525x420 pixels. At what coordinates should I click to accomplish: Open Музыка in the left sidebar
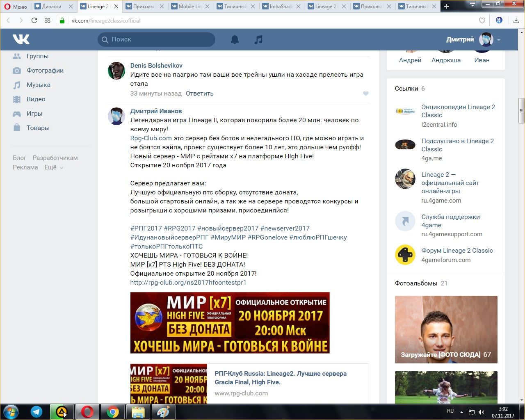coord(39,85)
